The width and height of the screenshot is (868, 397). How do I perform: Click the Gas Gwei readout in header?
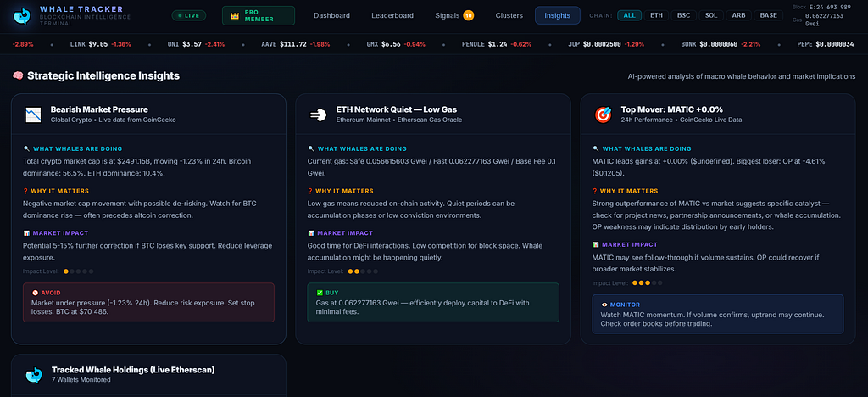(818, 20)
